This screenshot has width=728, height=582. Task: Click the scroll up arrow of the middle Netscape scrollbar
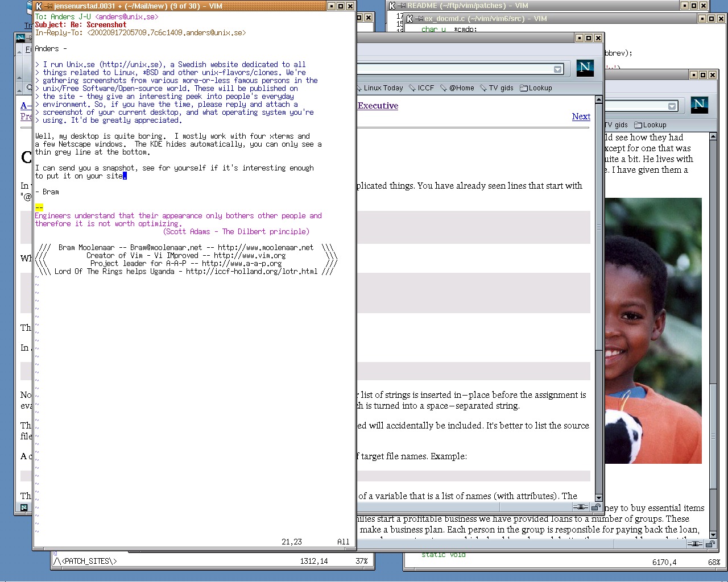click(x=598, y=100)
